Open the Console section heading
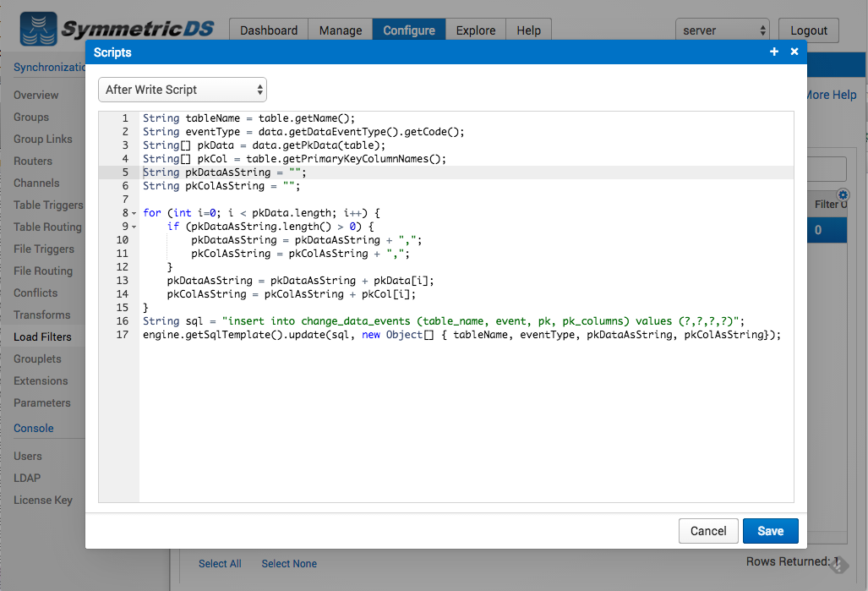Screen dimensions: 868x591 34,428
